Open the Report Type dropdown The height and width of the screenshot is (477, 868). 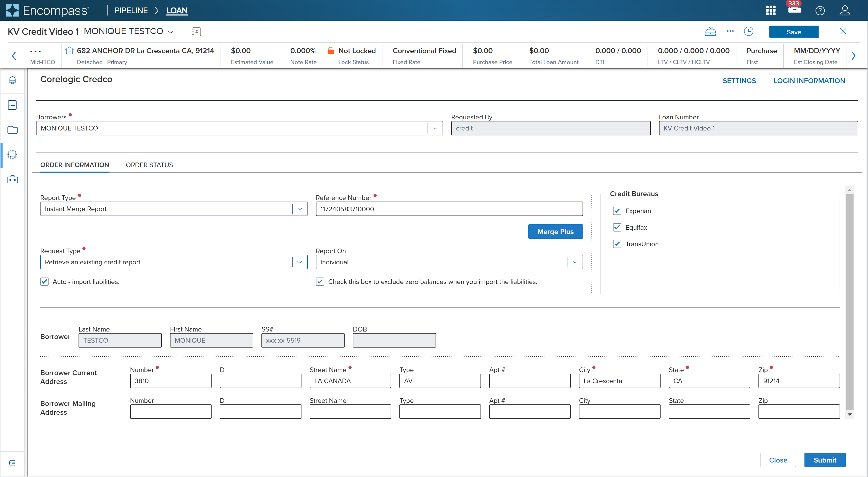[x=174, y=209]
